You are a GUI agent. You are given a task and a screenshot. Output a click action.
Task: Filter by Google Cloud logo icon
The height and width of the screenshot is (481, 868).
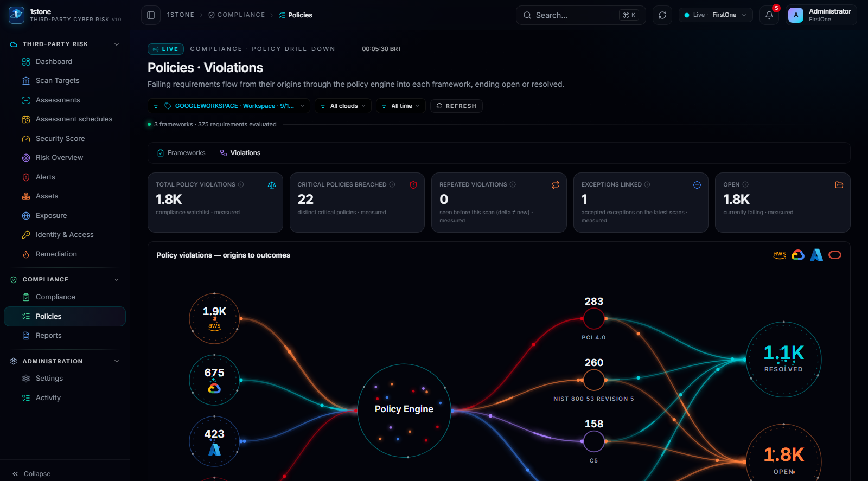coord(798,255)
